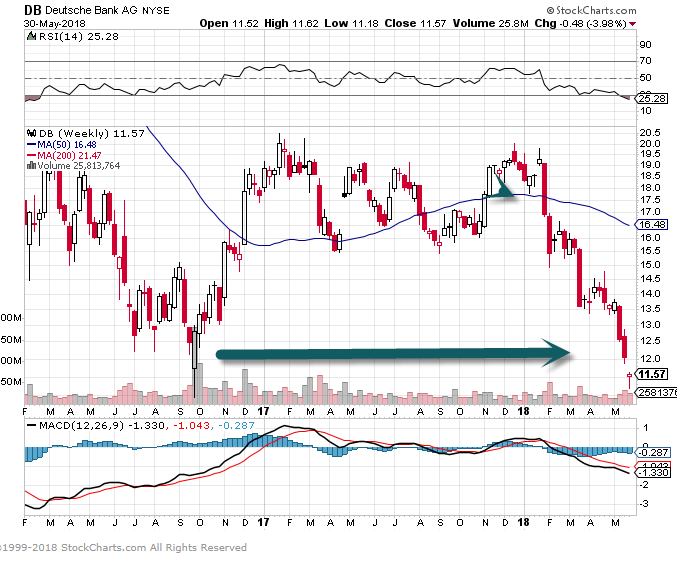Click the 'Close 11.57' value
693x569 pixels.
pos(415,23)
